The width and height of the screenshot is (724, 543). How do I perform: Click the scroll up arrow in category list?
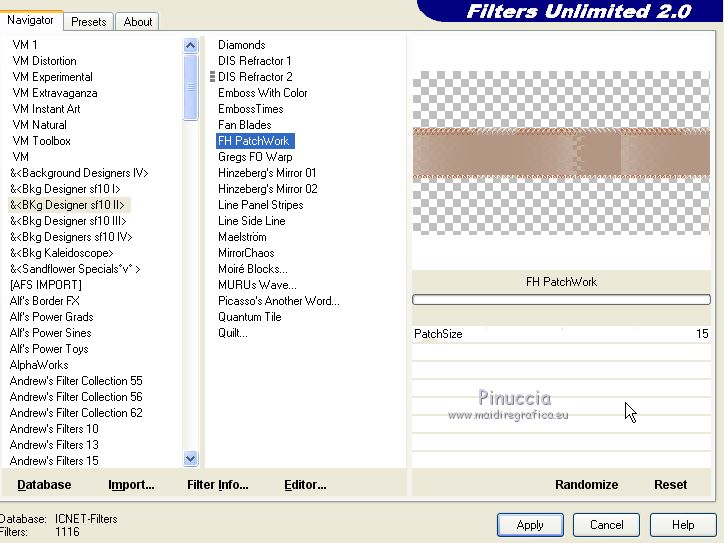pyautogui.click(x=190, y=45)
